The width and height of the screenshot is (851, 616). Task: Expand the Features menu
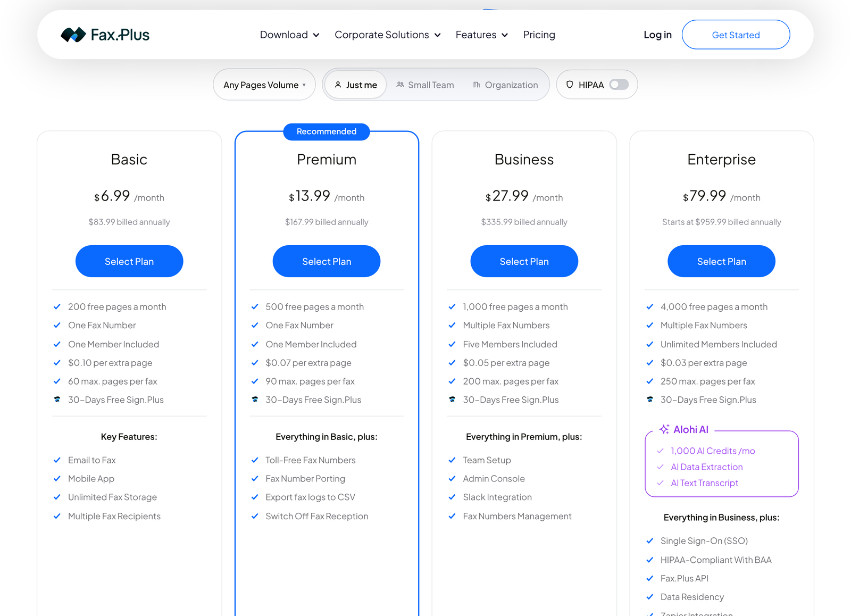(482, 35)
